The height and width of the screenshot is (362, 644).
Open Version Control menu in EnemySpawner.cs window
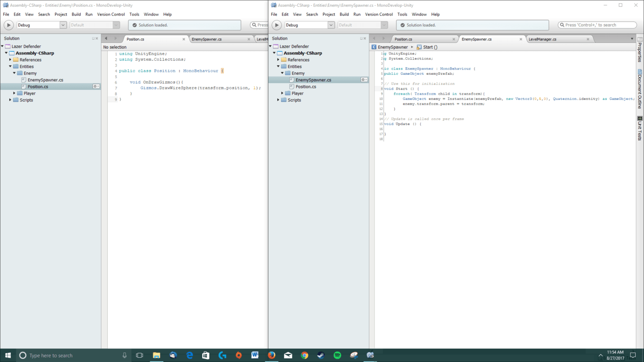click(378, 14)
